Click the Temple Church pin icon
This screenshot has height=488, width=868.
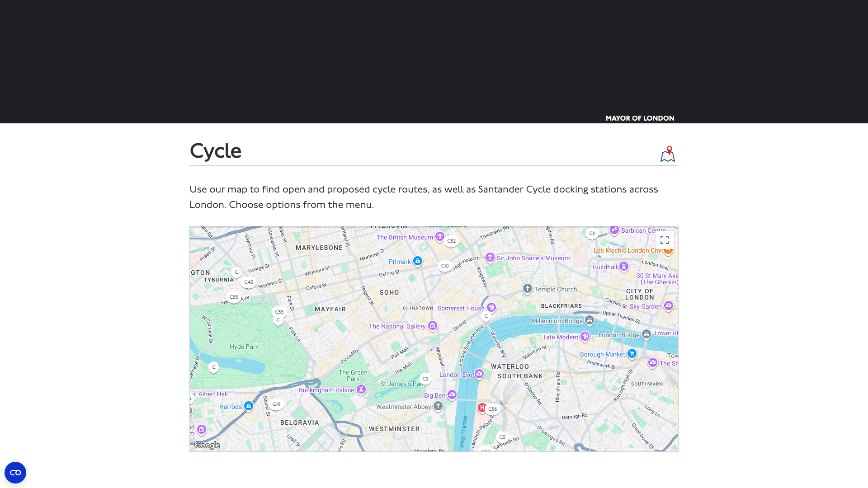(527, 289)
